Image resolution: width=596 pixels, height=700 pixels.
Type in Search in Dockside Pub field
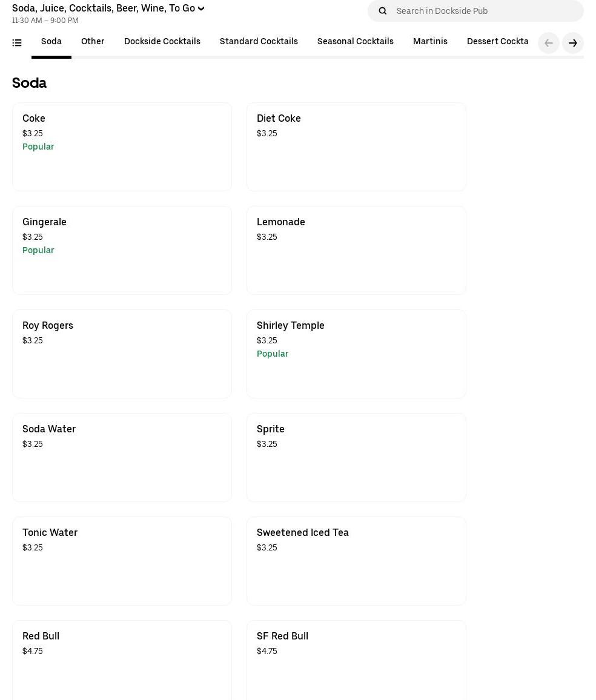click(485, 11)
